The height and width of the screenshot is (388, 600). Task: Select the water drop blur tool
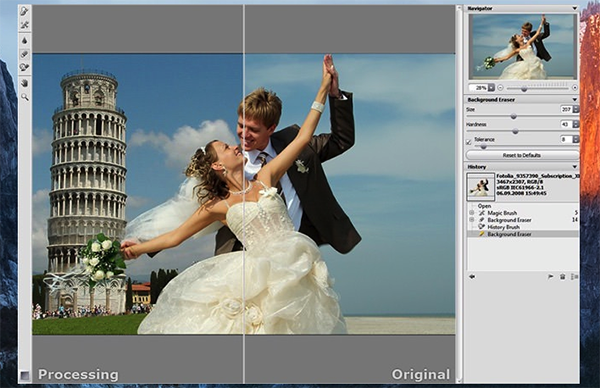(24, 41)
